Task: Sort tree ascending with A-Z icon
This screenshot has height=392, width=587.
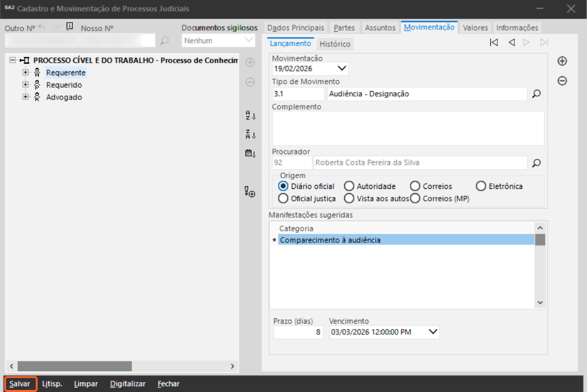Action: 250,116
